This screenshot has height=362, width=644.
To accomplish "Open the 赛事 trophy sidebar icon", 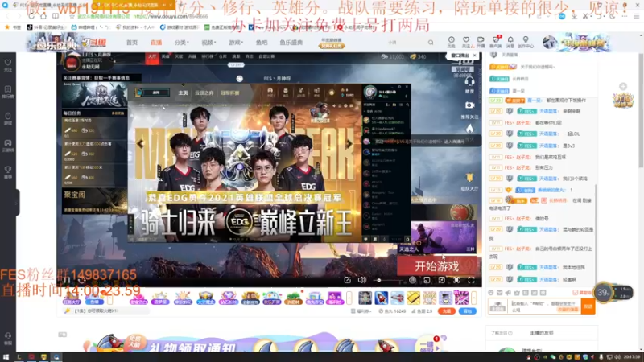I will (8, 172).
